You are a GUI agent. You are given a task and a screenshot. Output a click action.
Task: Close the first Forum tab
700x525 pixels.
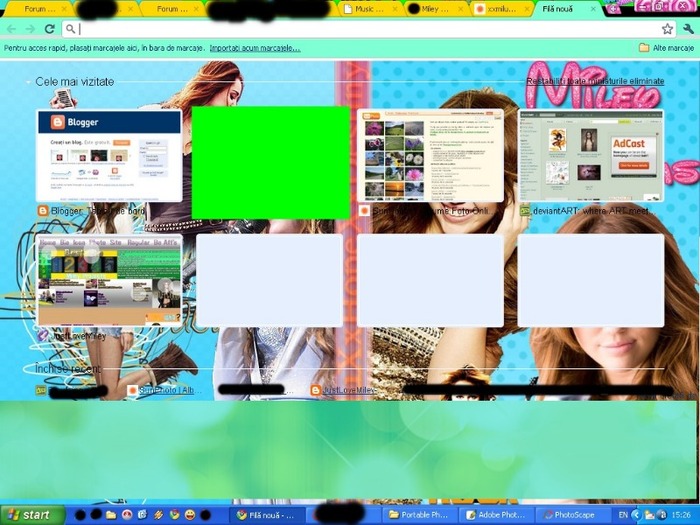point(64,9)
